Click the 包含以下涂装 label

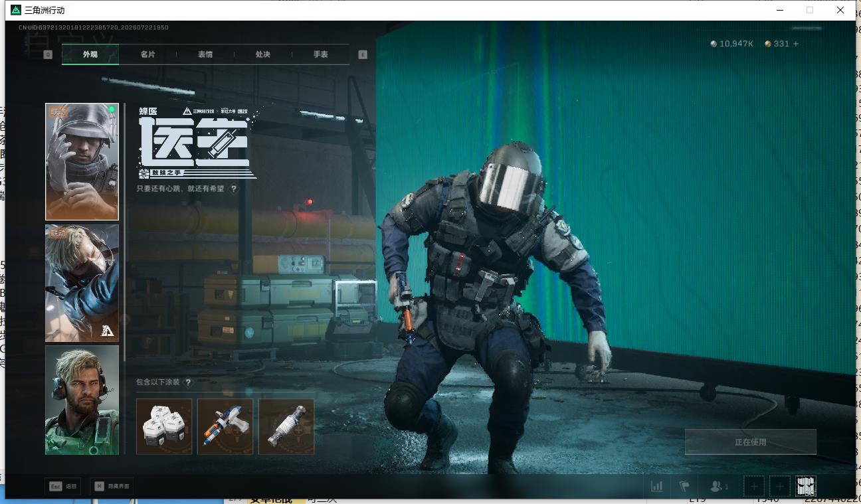point(158,382)
